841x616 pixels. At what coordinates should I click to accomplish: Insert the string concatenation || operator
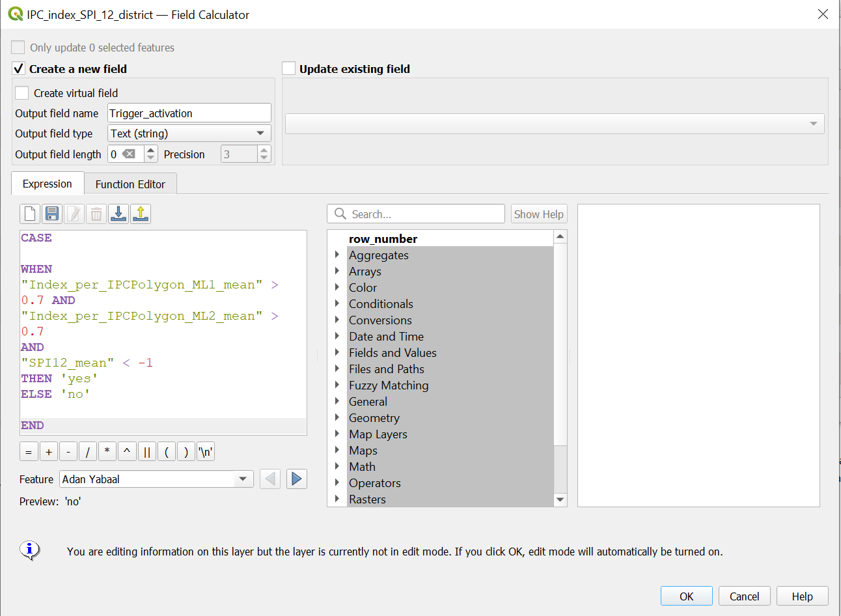146,452
